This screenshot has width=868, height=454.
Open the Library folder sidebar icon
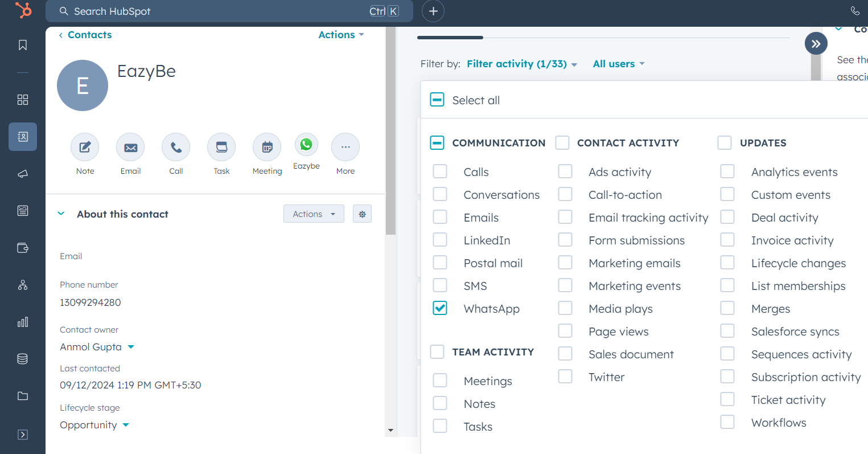23,396
